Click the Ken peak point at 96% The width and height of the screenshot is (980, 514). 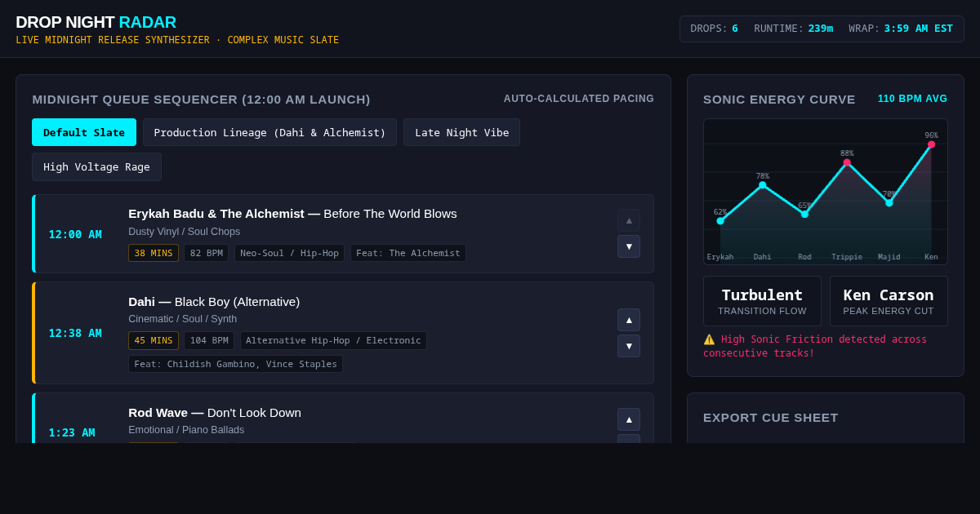click(931, 144)
